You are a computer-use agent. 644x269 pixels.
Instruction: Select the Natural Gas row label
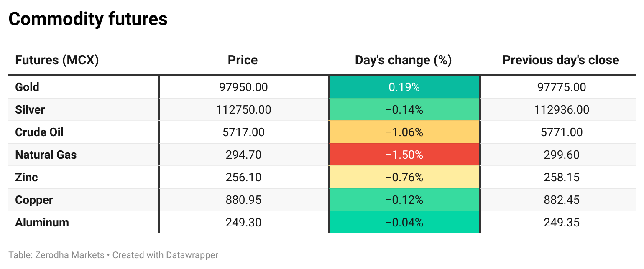(46, 155)
